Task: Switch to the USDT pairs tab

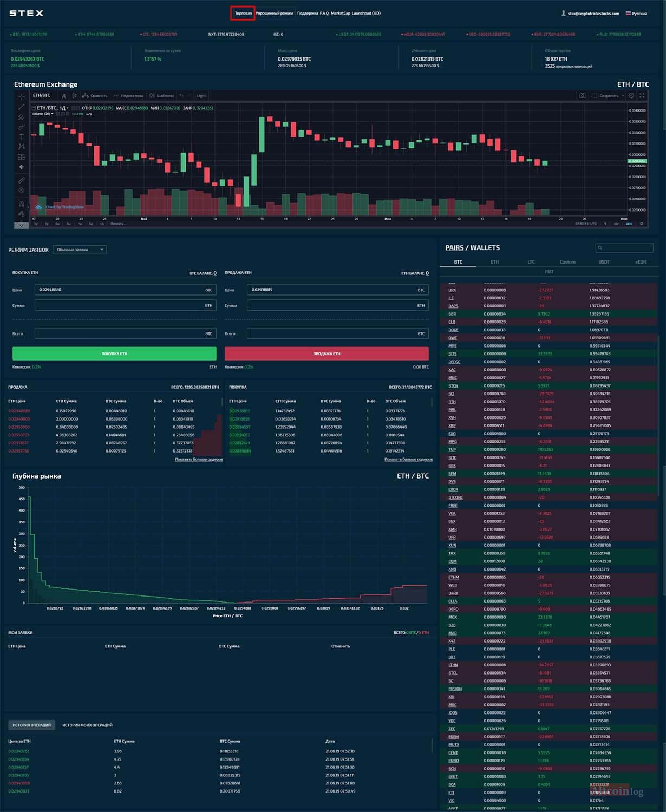Action: [x=604, y=262]
